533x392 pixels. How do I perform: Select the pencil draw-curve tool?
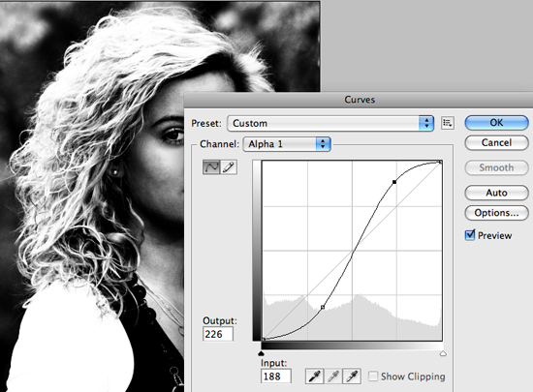[x=229, y=167]
